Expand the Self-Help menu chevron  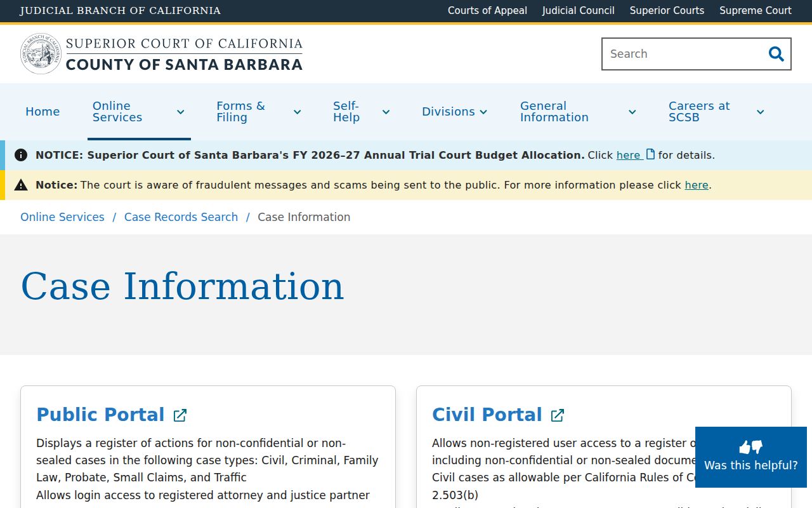click(386, 112)
